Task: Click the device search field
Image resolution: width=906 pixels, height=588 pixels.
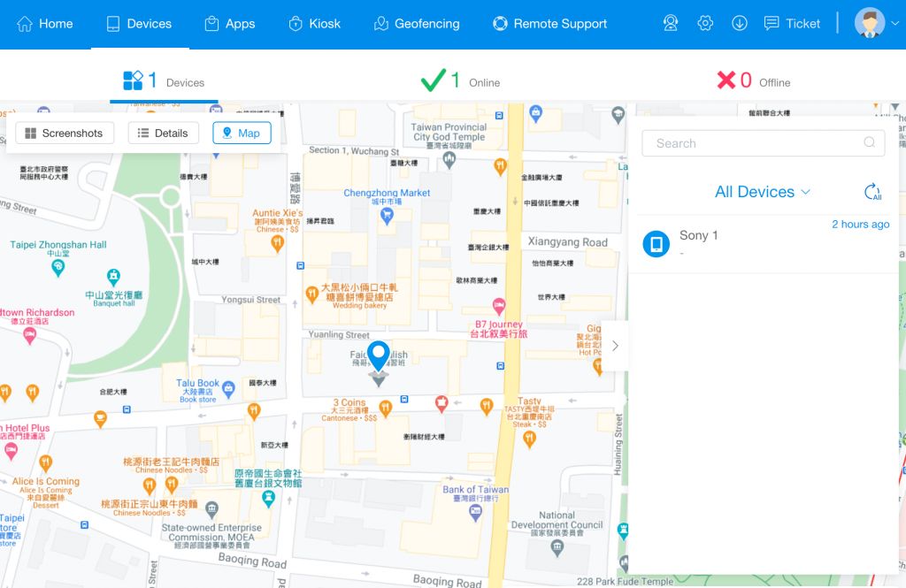Action: tap(763, 143)
